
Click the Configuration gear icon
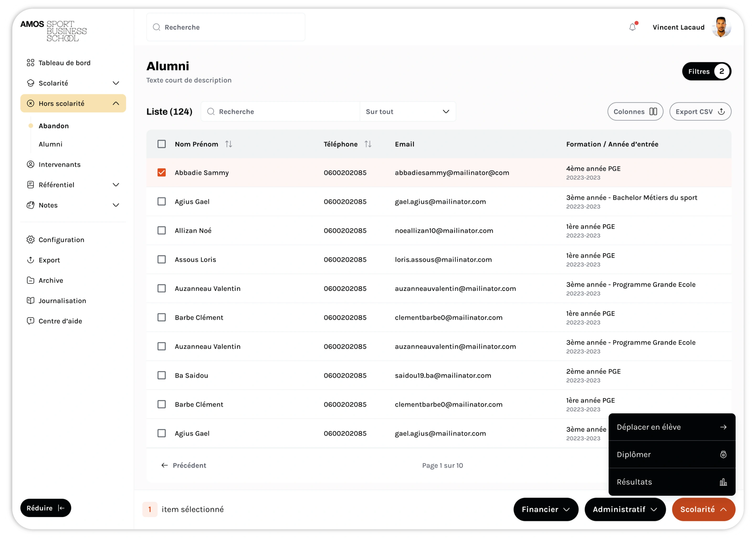(30, 240)
